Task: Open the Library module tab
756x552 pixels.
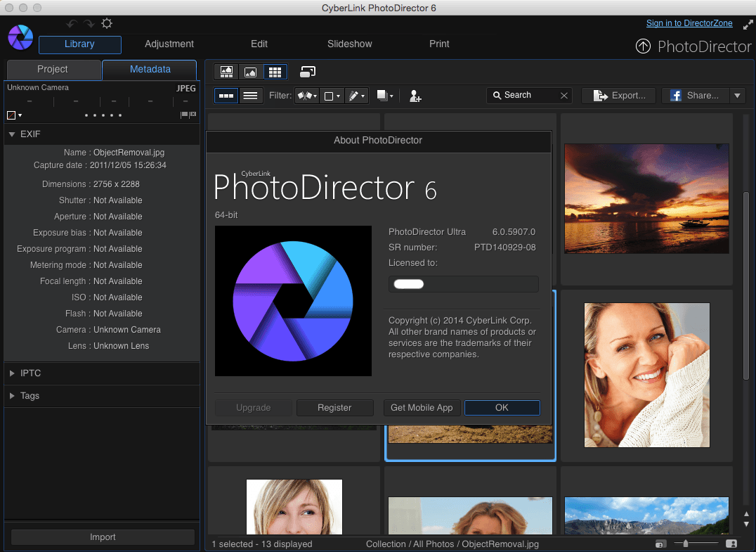Action: [x=79, y=44]
